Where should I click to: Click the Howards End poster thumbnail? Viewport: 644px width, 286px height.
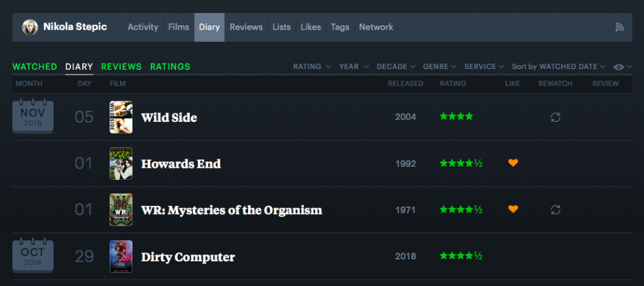coord(121,164)
